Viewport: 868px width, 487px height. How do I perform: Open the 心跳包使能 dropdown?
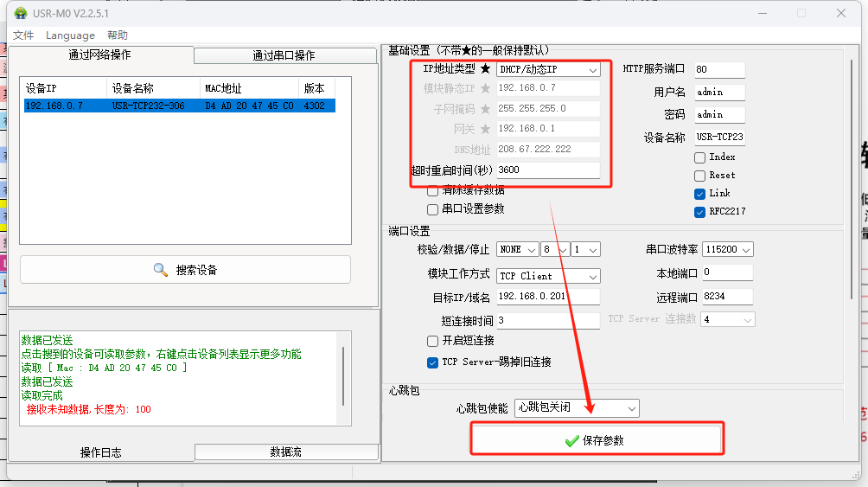coord(577,408)
